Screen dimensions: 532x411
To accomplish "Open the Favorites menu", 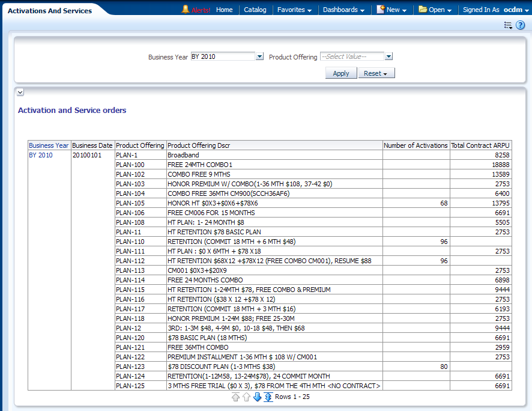I will coord(294,10).
